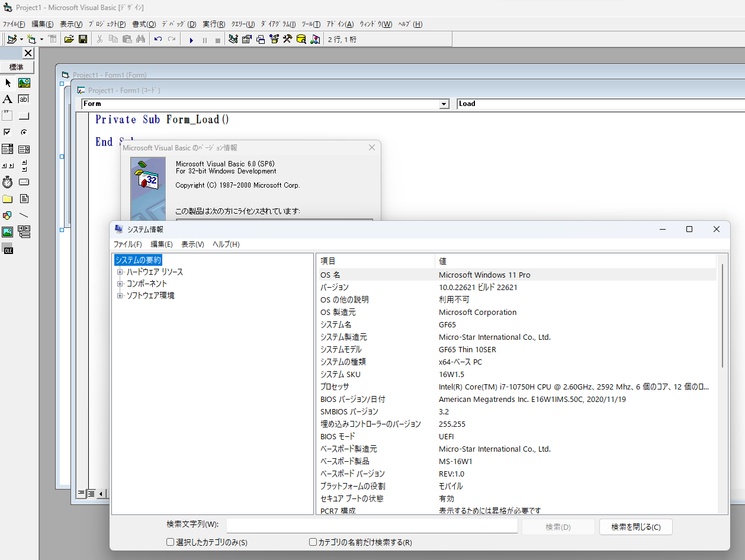Click the Undo arrow in toolbar

click(158, 39)
